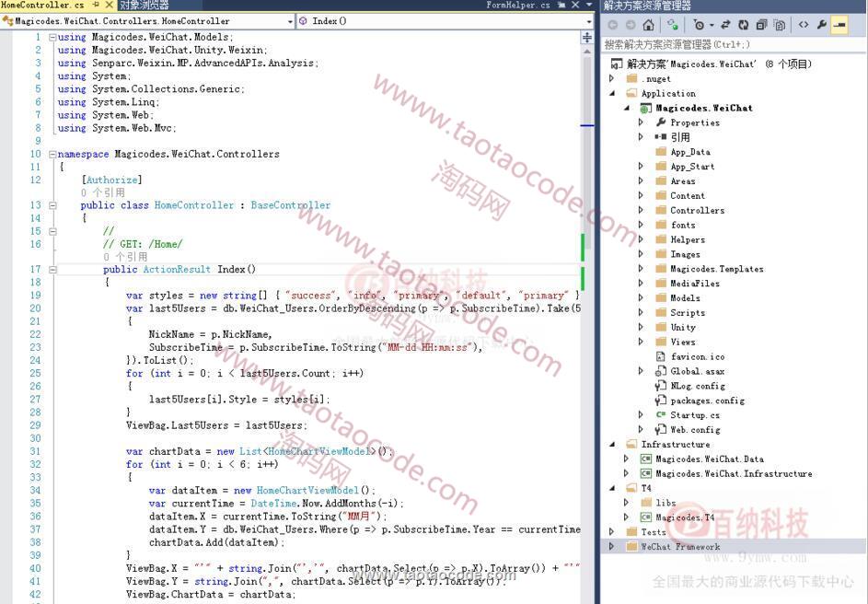Screen dimensions: 868x604
Task: Click the Refresh icon in Solution Explorer
Action: click(745, 25)
